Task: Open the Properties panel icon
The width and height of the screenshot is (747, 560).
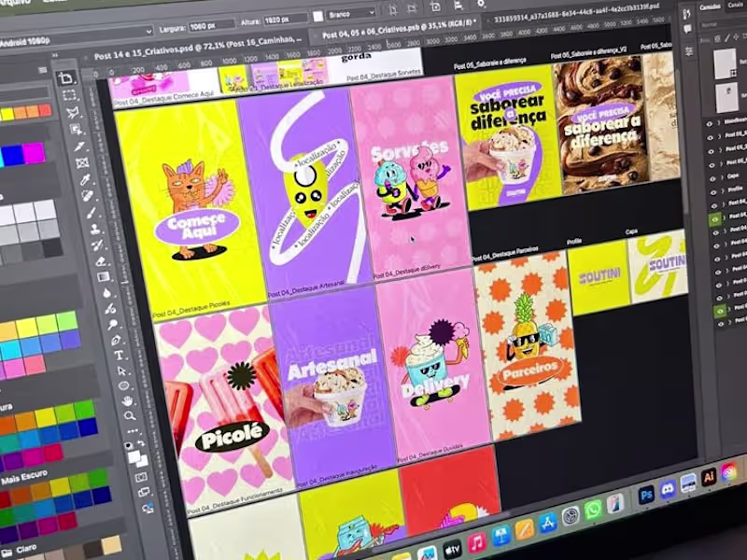Action: [689, 51]
